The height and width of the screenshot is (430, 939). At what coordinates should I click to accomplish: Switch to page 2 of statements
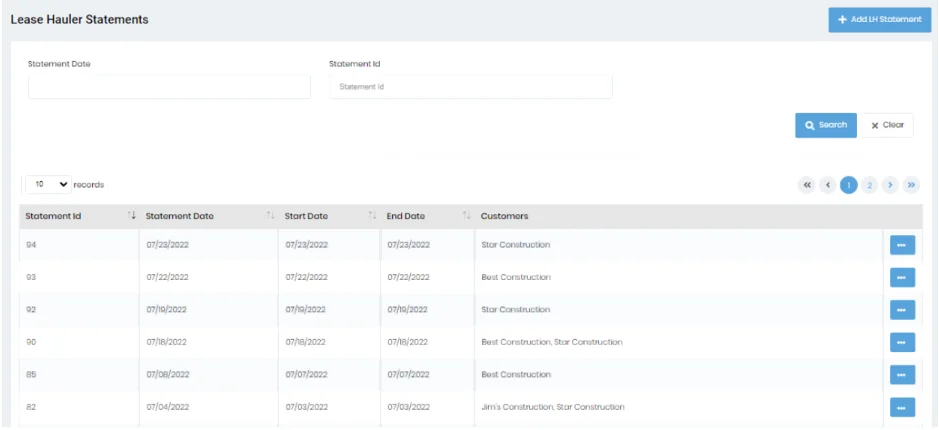pyautogui.click(x=869, y=185)
